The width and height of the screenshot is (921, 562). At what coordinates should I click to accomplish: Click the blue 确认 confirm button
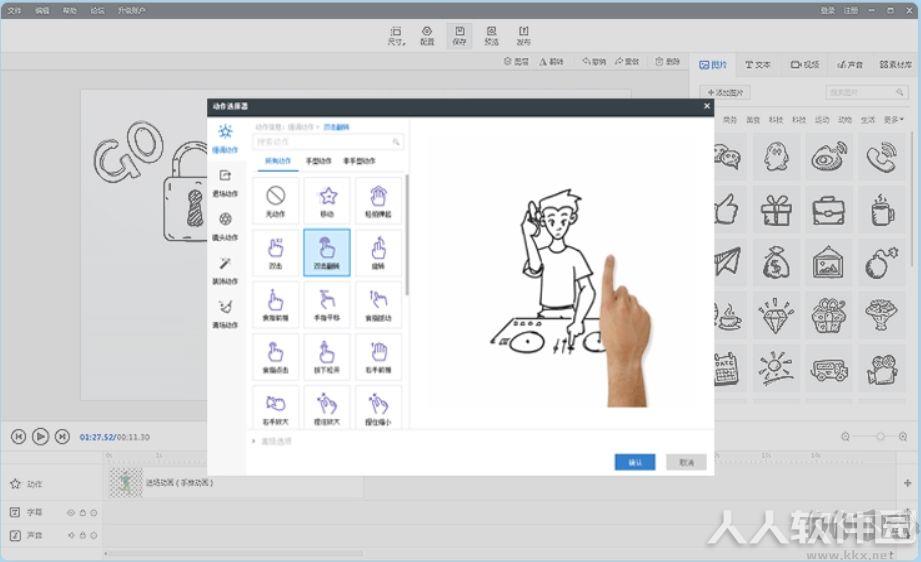point(635,462)
